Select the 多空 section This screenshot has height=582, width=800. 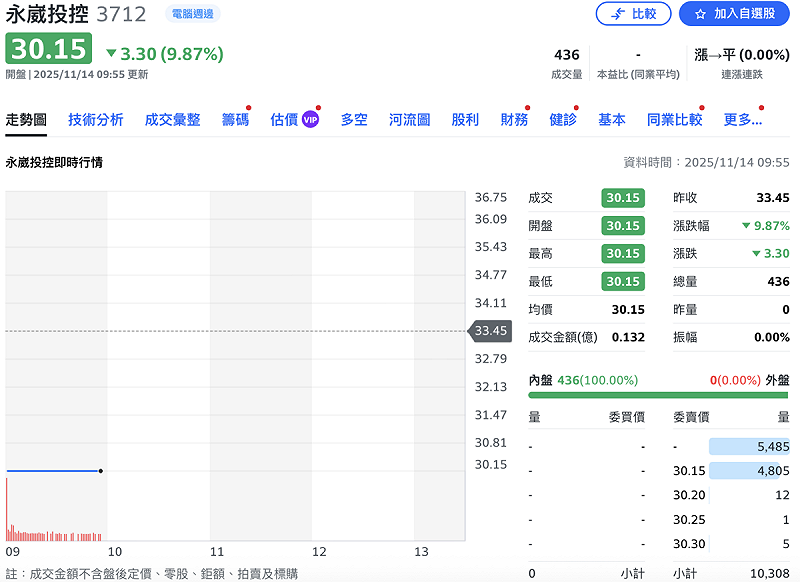(353, 118)
